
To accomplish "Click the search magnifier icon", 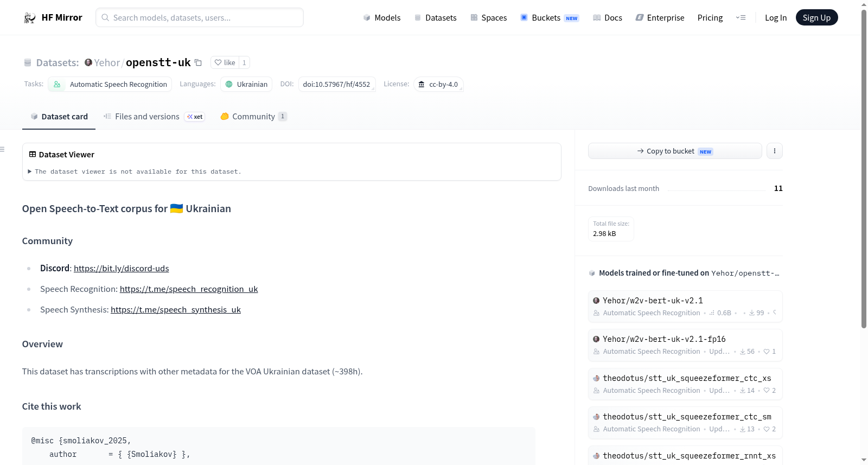I will tap(105, 17).
